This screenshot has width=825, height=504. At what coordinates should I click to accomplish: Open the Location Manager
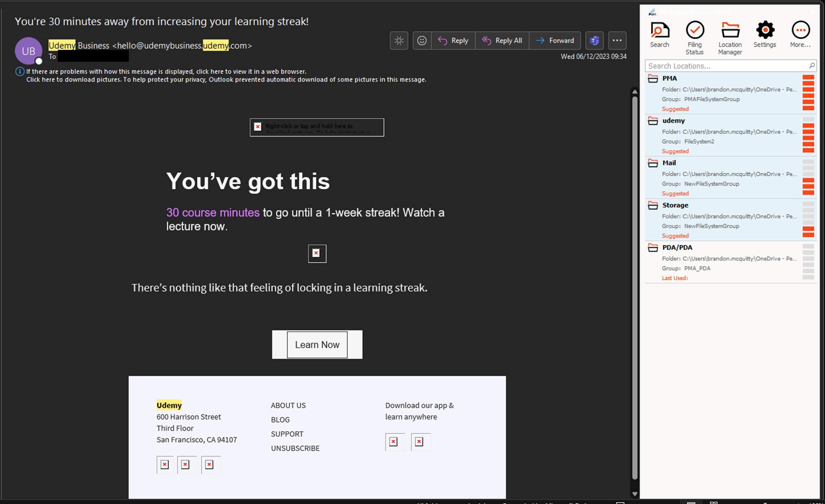coord(730,37)
